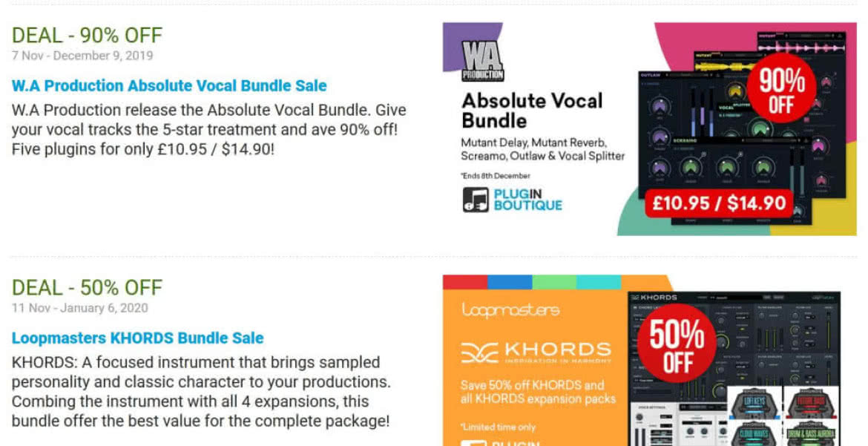The width and height of the screenshot is (868, 446).
Task: Click the DEAL - 50% OFF heading
Action: [x=87, y=287]
